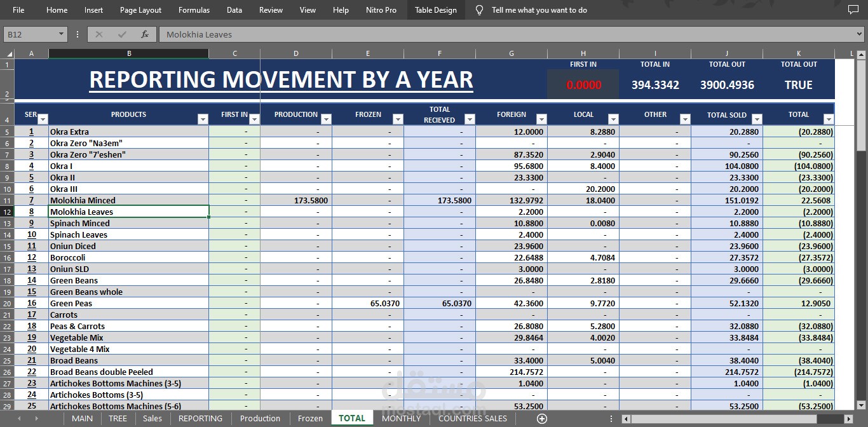Click the Okra Extra cell
The height and width of the screenshot is (427, 868).
(x=128, y=132)
